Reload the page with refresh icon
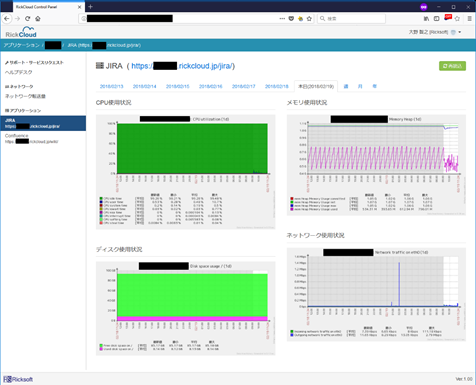The width and height of the screenshot is (476, 385). [27, 19]
